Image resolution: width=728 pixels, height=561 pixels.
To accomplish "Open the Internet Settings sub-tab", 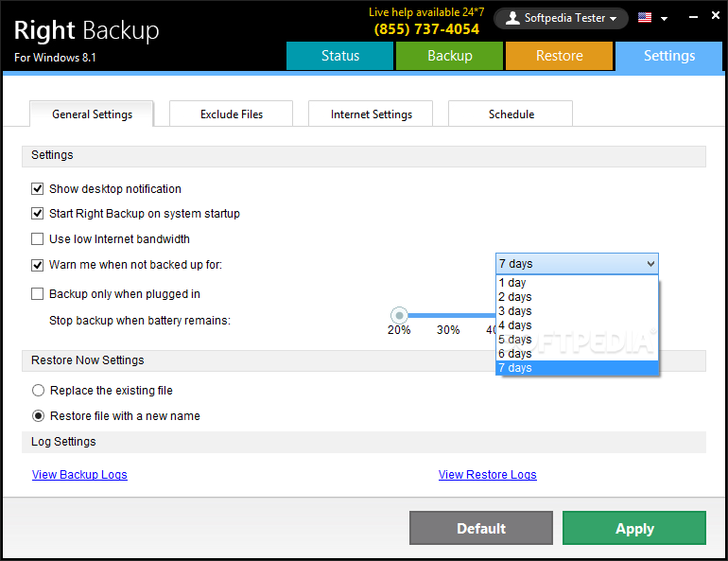I will pos(371,114).
